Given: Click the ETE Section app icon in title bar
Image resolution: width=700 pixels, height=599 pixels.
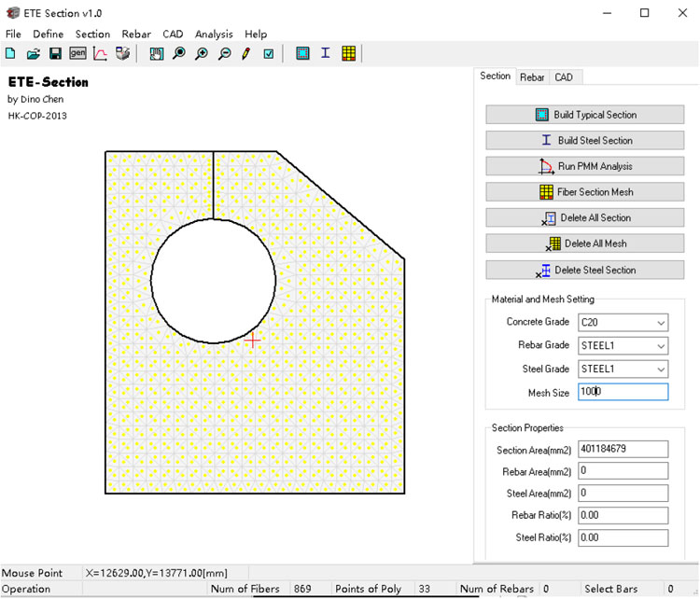Looking at the screenshot, I should 12,13.
